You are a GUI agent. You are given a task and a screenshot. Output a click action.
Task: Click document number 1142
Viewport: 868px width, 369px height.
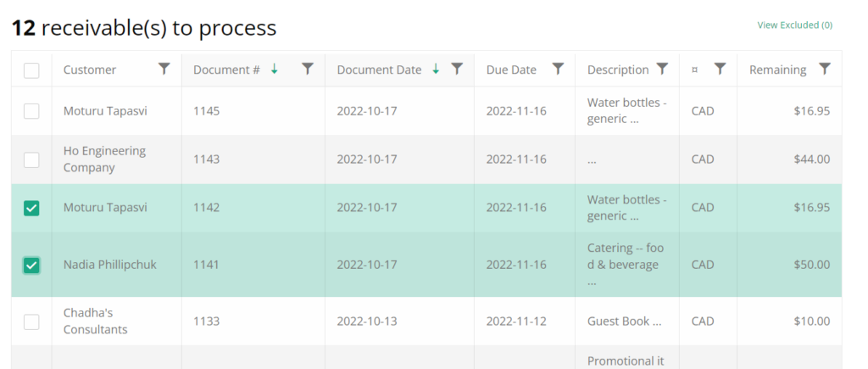click(x=206, y=207)
